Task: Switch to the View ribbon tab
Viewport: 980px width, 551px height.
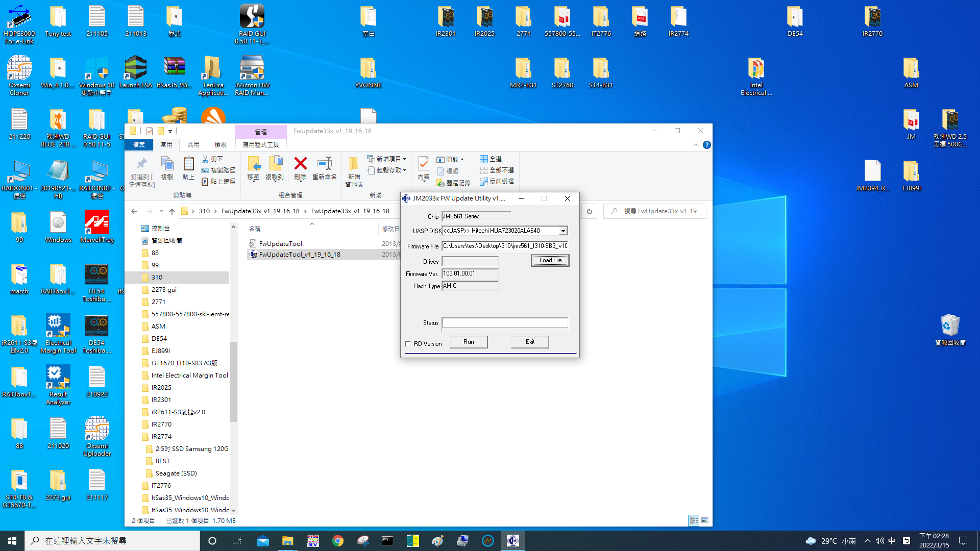Action: pos(220,145)
